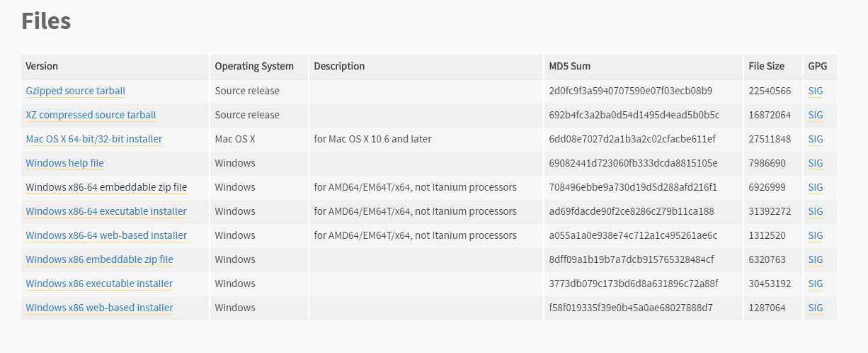Image resolution: width=868 pixels, height=353 pixels.
Task: Click SIG for Windows x86 executable installer
Action: (816, 284)
